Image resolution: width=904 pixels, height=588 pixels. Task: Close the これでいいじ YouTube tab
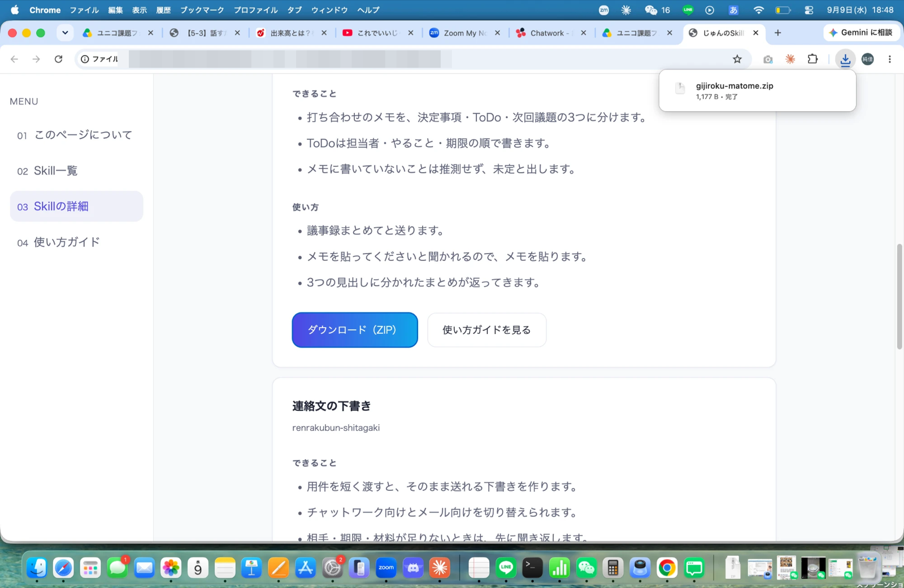(x=411, y=33)
